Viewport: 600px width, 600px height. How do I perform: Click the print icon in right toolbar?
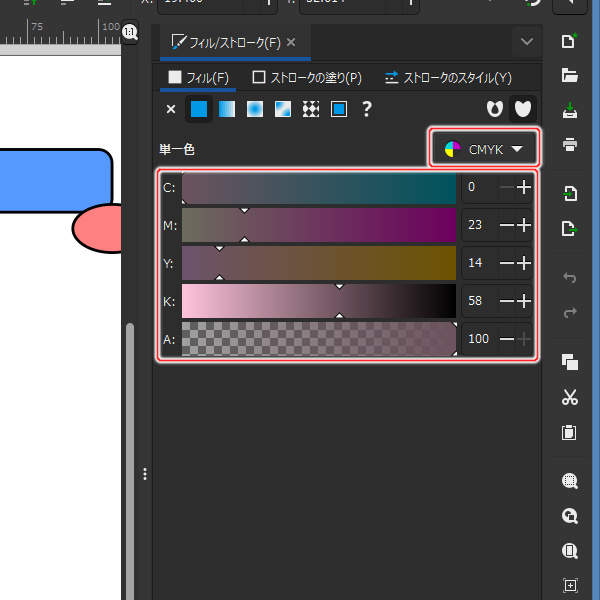click(x=570, y=144)
